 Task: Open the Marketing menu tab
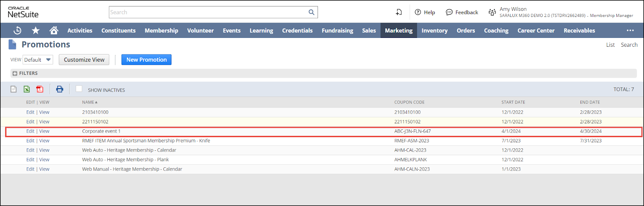pyautogui.click(x=398, y=31)
